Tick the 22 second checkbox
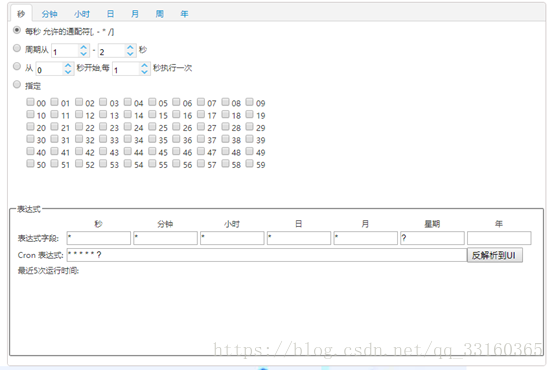This screenshot has height=370, width=554. point(79,127)
